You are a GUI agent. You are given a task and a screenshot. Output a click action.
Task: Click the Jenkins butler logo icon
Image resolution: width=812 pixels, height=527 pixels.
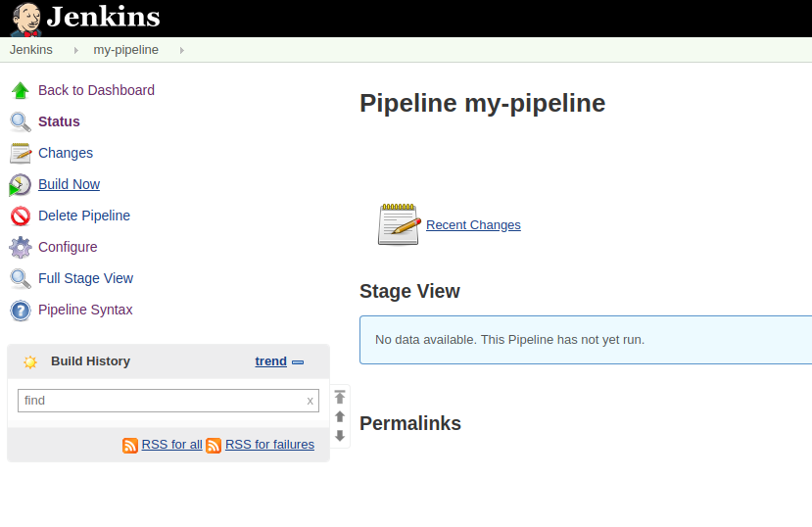coord(26,18)
